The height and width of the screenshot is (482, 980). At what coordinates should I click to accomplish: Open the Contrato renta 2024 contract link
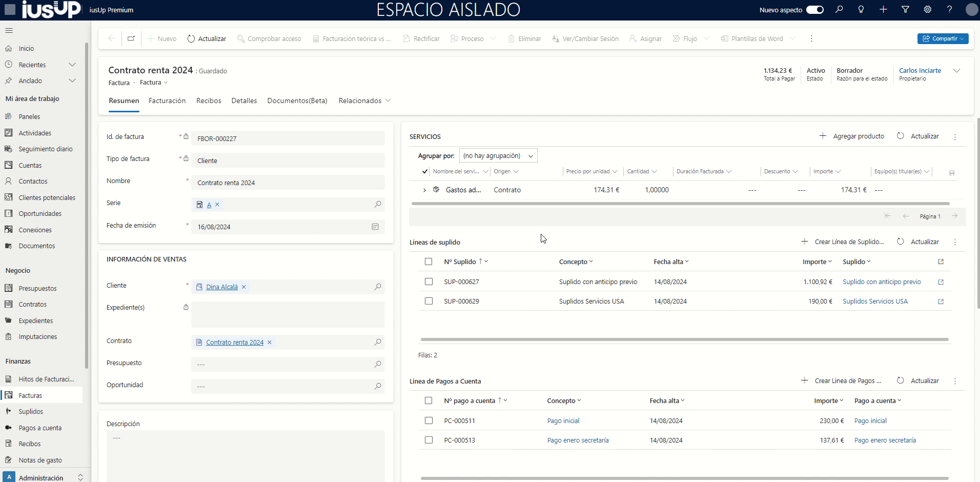tap(235, 343)
